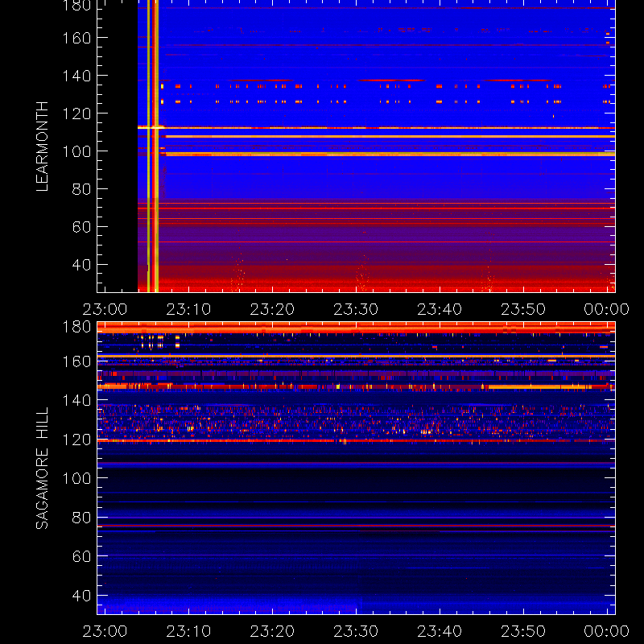Pick the 80 tick label on the Sagamore Hill axis
Viewport: 644px width, 644px height.
81,517
